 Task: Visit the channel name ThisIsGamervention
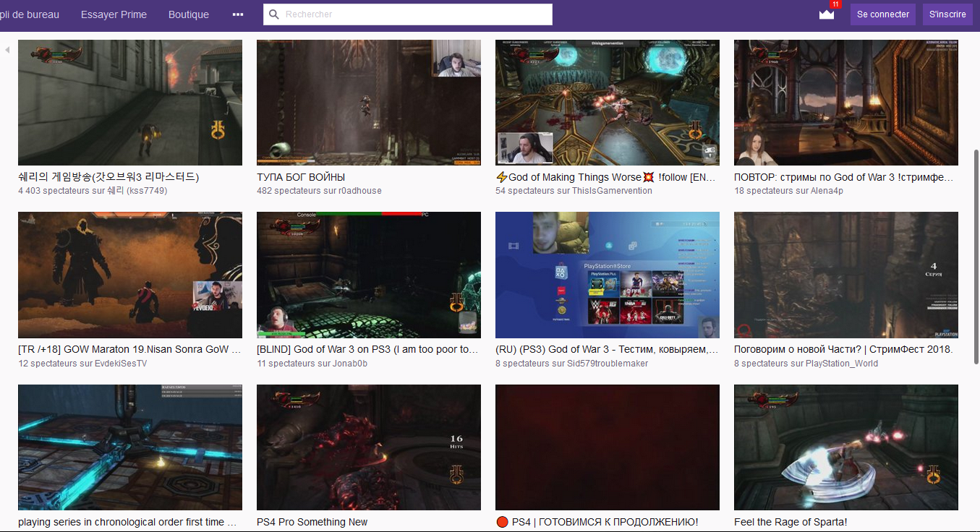613,191
